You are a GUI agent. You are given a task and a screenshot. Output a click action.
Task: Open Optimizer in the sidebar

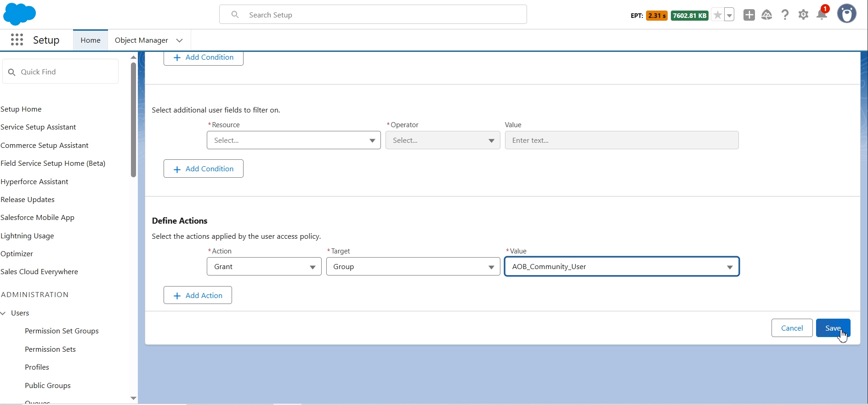[x=17, y=254]
